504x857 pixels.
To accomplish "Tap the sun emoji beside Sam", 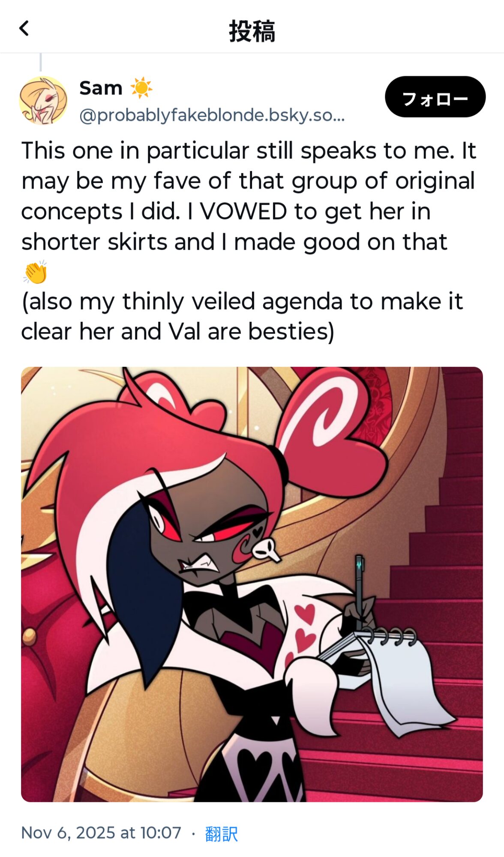I will 141,88.
